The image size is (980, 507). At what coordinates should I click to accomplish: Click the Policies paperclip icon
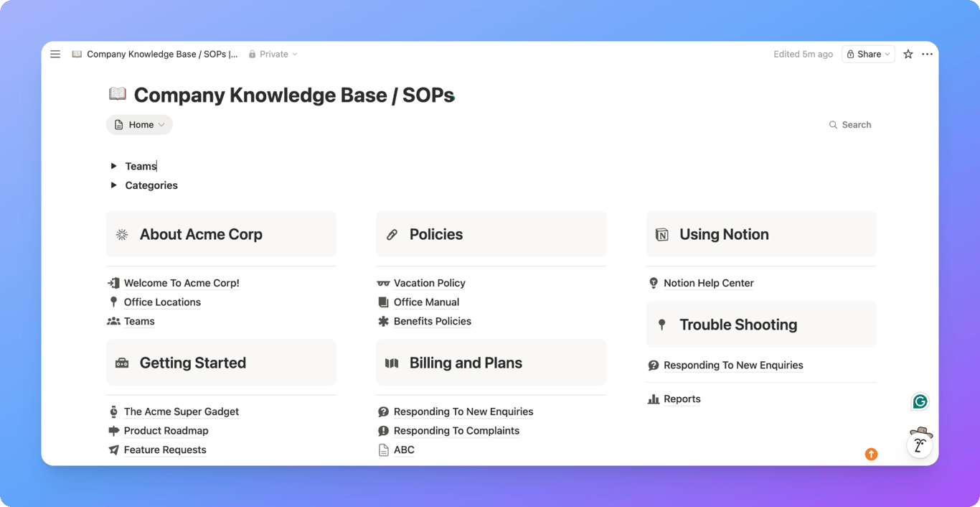(392, 235)
